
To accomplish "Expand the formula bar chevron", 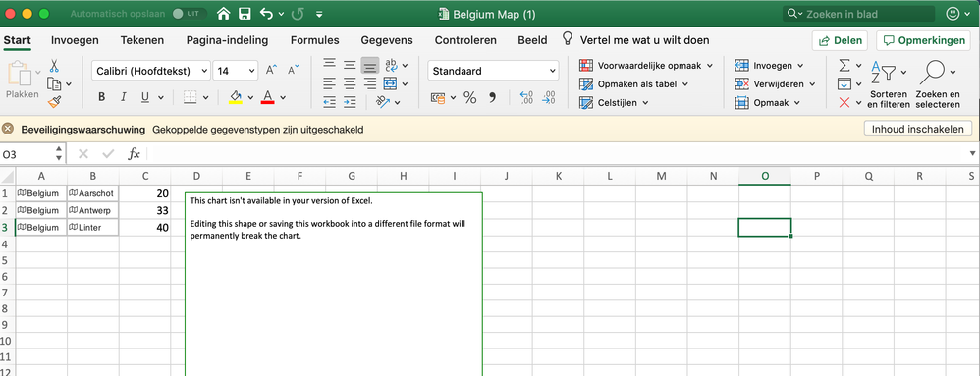I will pos(972,154).
